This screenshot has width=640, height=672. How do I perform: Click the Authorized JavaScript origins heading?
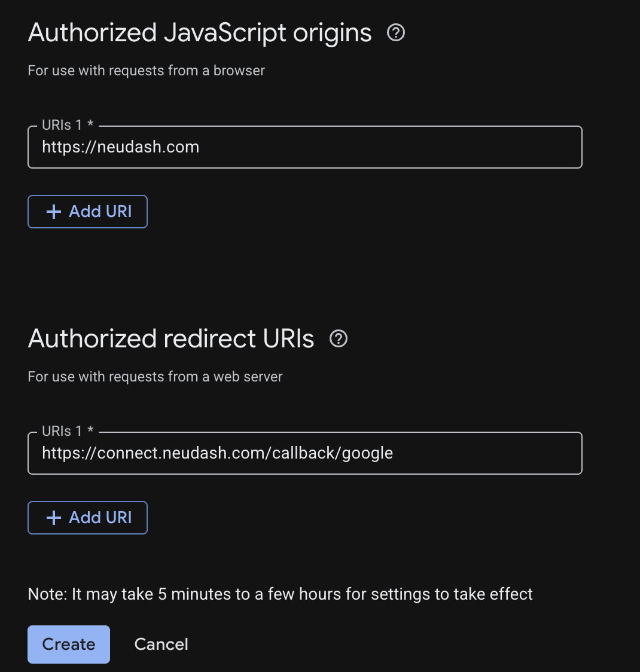pyautogui.click(x=199, y=32)
